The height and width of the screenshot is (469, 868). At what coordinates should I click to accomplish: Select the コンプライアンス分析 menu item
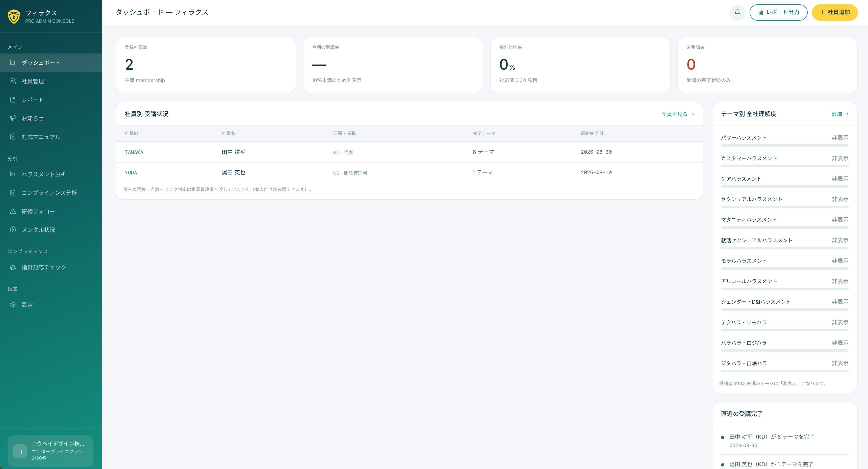[51, 193]
